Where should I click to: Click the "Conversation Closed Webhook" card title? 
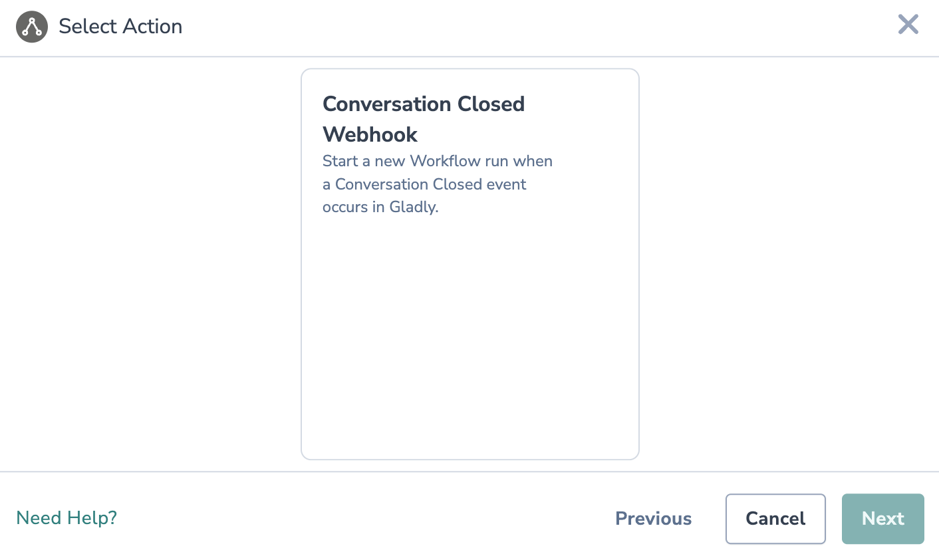tap(423, 118)
